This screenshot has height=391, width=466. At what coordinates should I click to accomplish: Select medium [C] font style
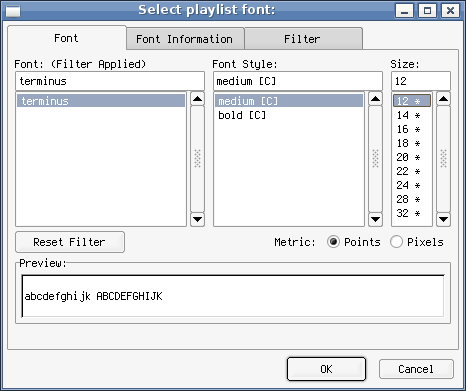pyautogui.click(x=289, y=101)
